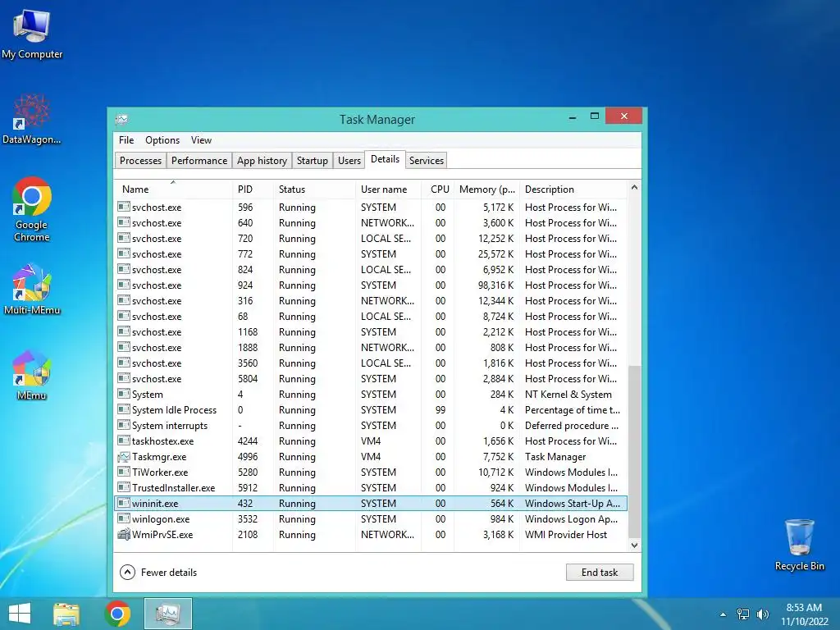Click the WMI Provider Host description
Screen dimensions: 840x630
[566, 535]
